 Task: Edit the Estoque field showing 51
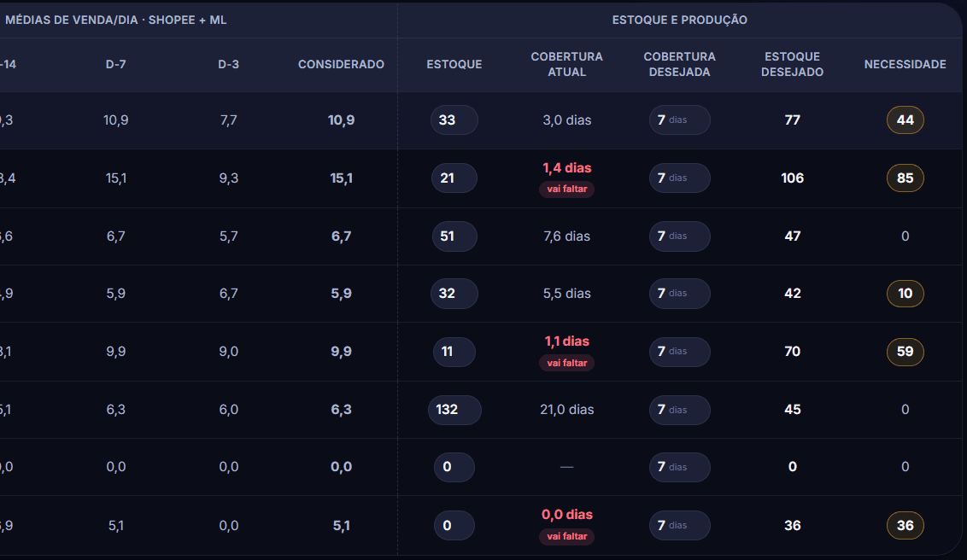[454, 236]
